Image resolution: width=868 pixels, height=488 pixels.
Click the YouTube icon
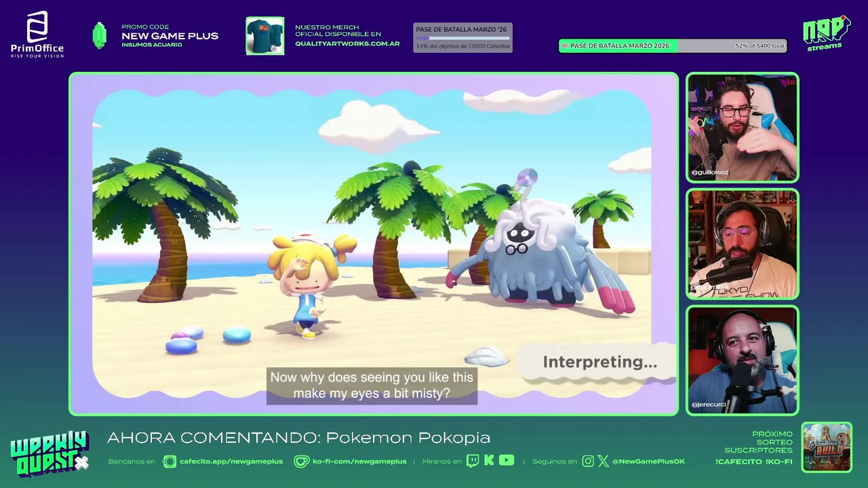click(507, 461)
